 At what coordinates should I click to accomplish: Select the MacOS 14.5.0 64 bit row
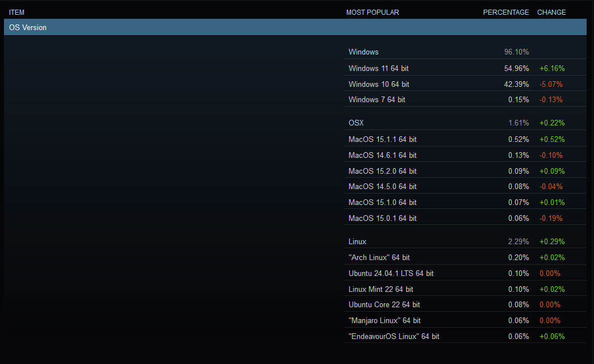465,186
